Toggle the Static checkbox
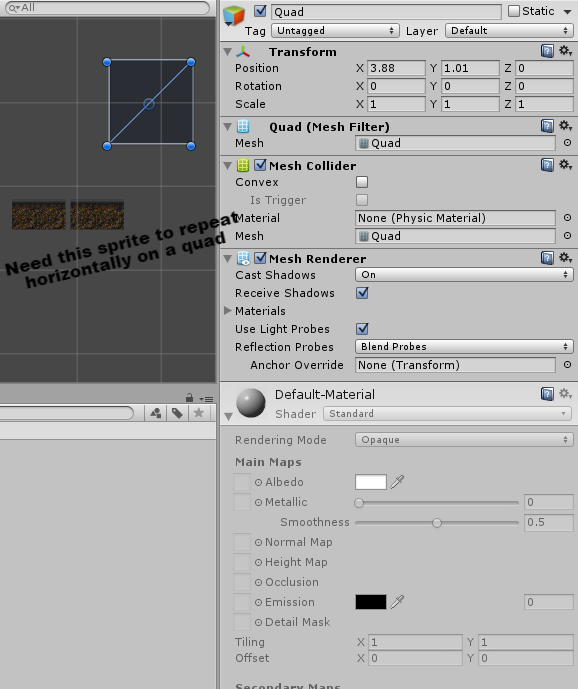The image size is (578, 689). click(x=513, y=11)
